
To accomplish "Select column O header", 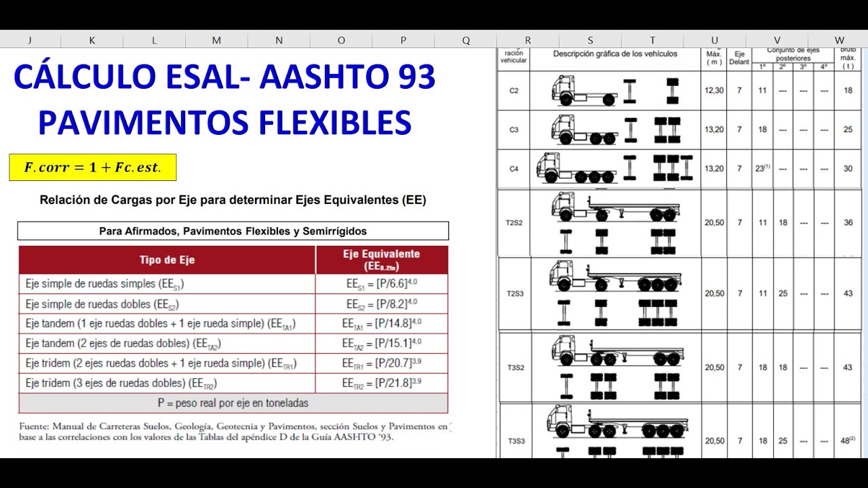I will pyautogui.click(x=341, y=40).
